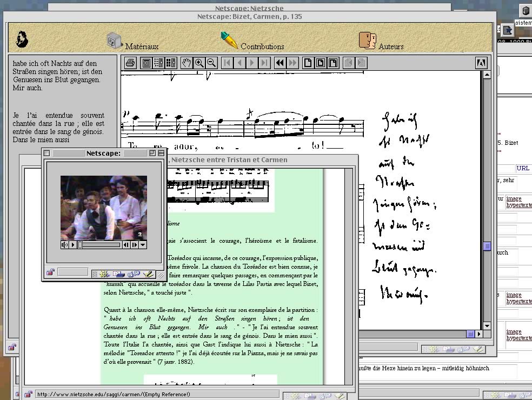Click the Print icon in the Acrobat toolbar

tap(131, 63)
